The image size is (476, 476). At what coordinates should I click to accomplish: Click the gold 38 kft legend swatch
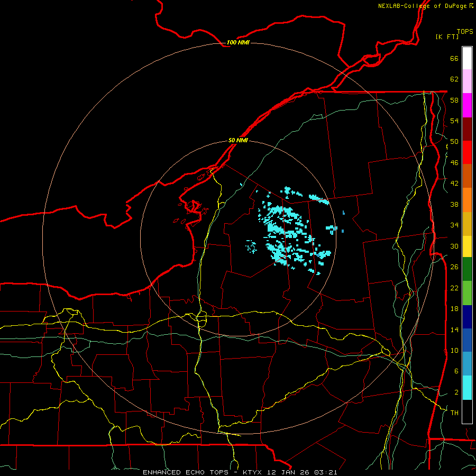click(x=467, y=223)
